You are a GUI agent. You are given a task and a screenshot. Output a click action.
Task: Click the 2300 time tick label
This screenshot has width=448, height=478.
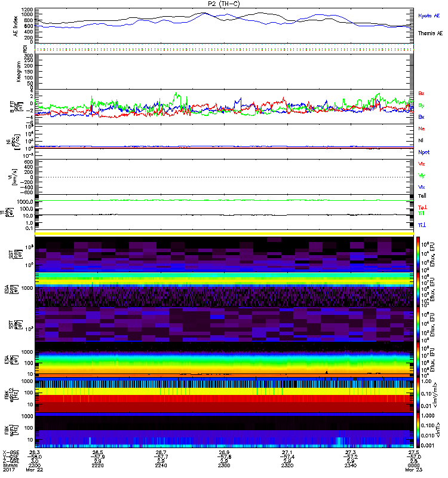pos(224,465)
